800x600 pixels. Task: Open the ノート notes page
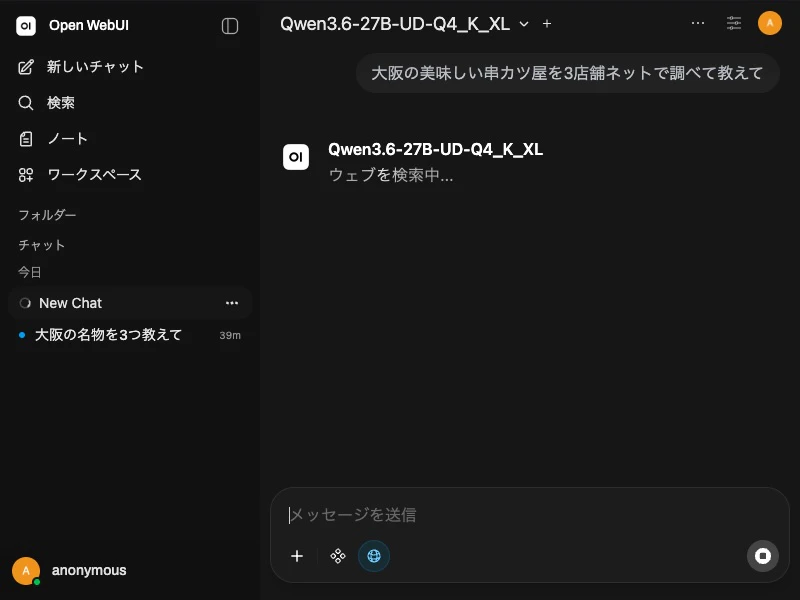point(53,139)
